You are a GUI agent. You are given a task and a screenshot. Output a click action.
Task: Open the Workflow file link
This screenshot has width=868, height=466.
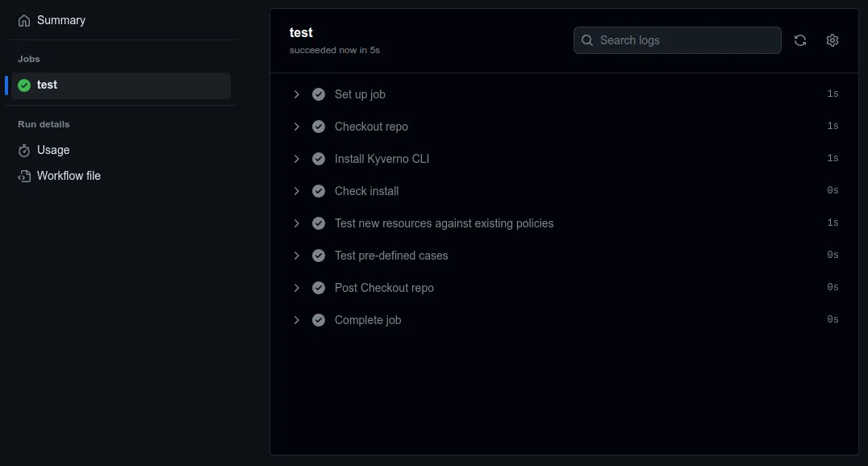click(x=69, y=176)
